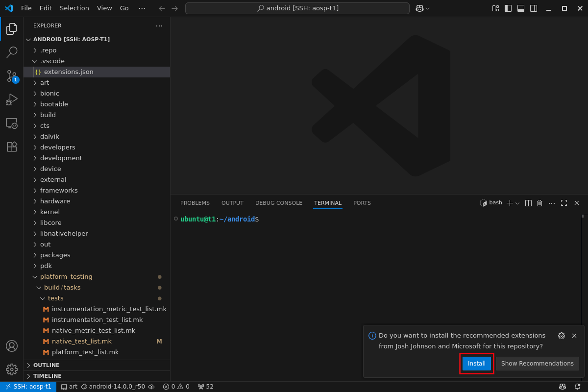The height and width of the screenshot is (392, 588).
Task: Open the launch profile dropdown beside plus
Action: pos(517,203)
